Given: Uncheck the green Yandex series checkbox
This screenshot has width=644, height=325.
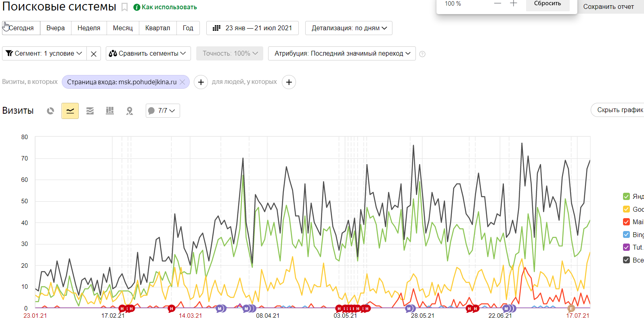Looking at the screenshot, I should tap(626, 196).
